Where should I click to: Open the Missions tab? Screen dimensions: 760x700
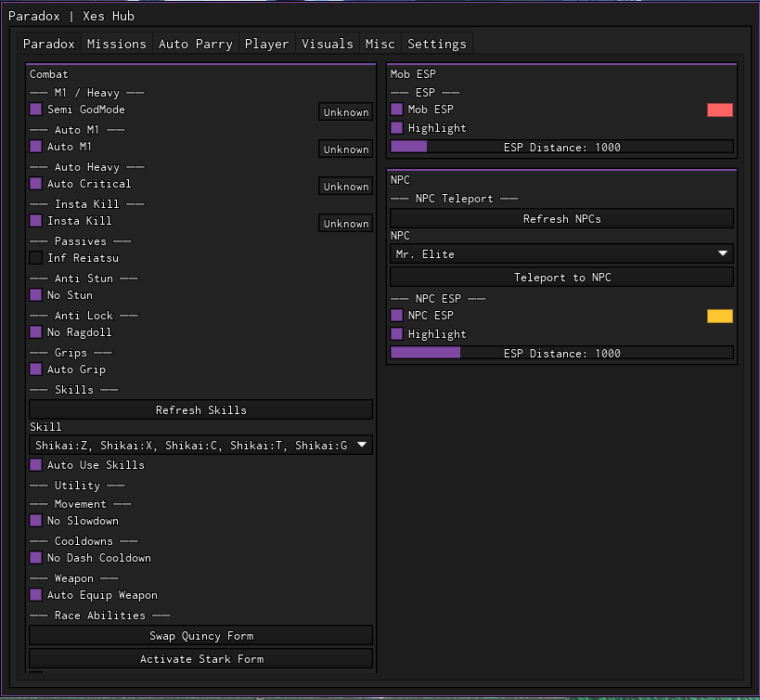tap(116, 45)
